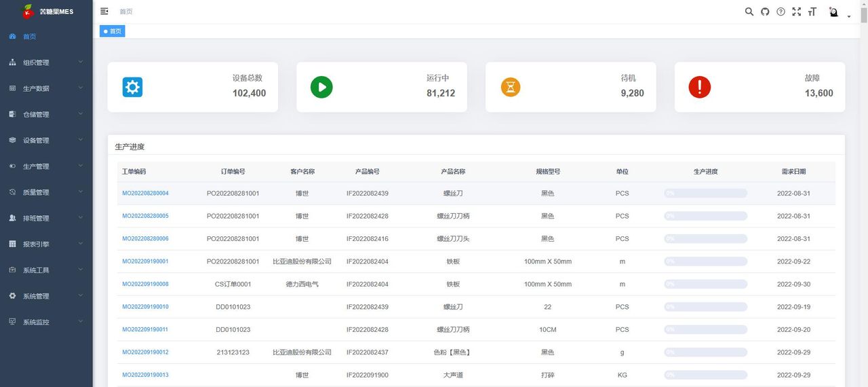868x387 pixels.
Task: Open the GitHub icon link
Action: click(765, 12)
